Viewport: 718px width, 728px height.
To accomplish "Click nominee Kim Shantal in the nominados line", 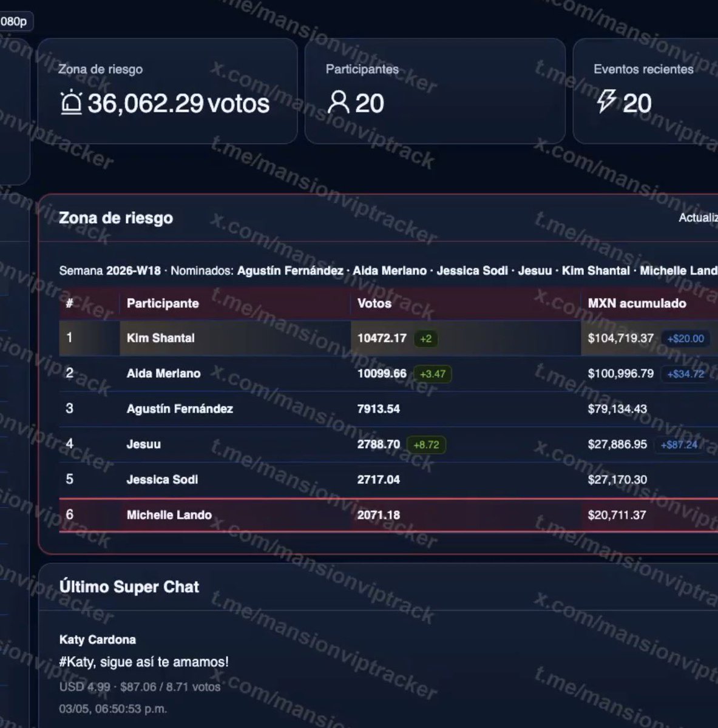I will click(596, 271).
